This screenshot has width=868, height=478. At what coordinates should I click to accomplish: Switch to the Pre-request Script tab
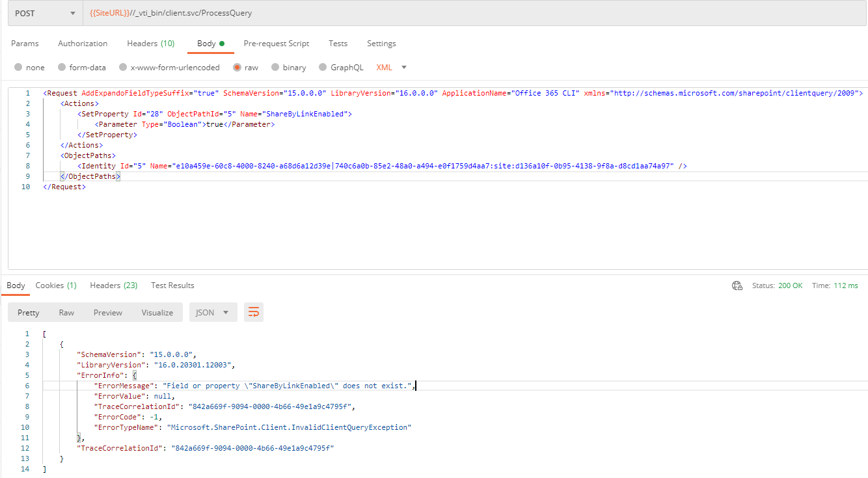(x=276, y=44)
